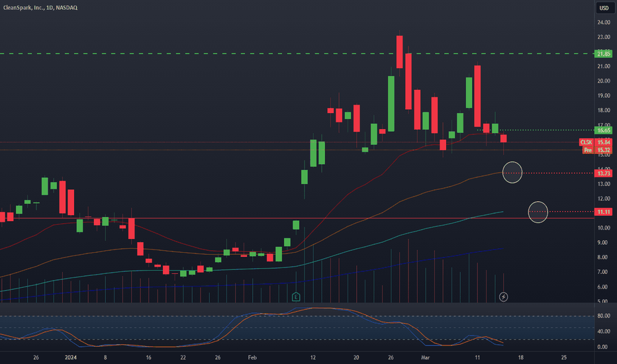Click the 13.73 red price label

[x=603, y=173]
